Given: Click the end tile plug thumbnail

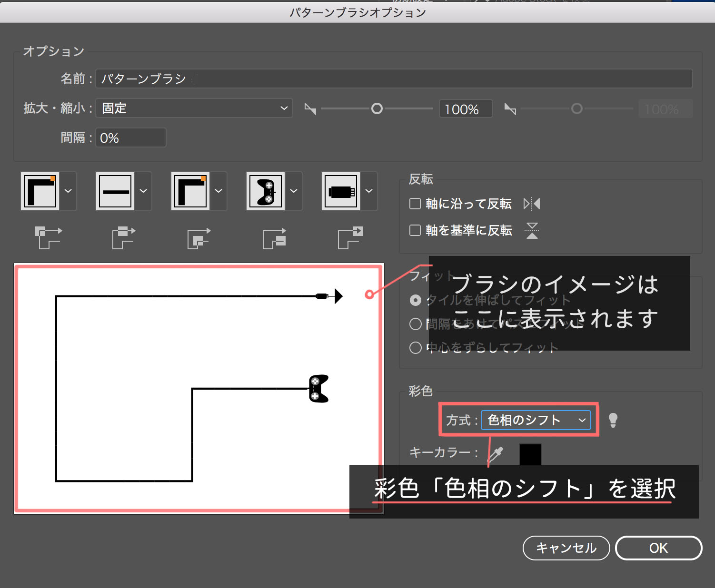Looking at the screenshot, I should click(x=341, y=191).
